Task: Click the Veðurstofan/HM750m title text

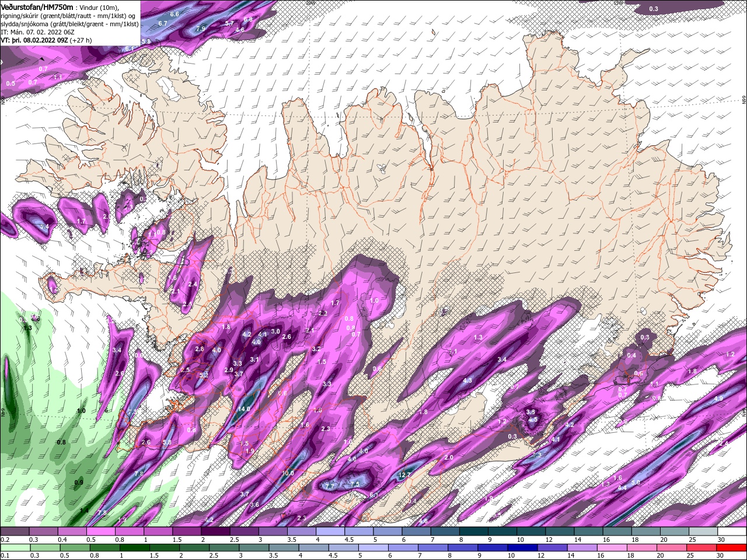Action: [37, 6]
